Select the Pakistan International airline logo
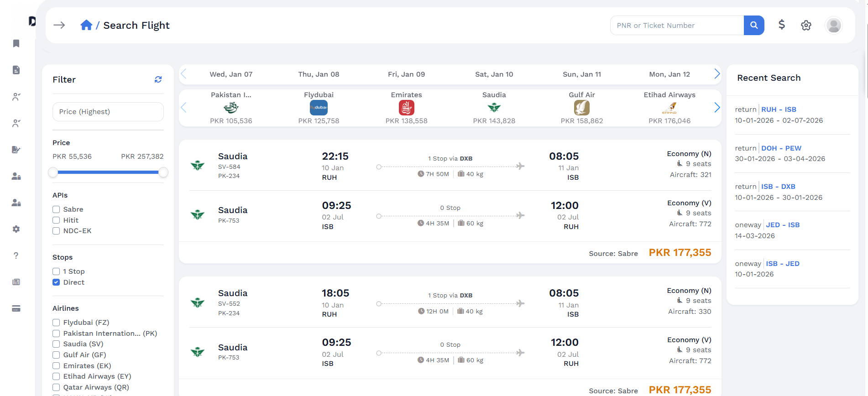 click(x=231, y=108)
